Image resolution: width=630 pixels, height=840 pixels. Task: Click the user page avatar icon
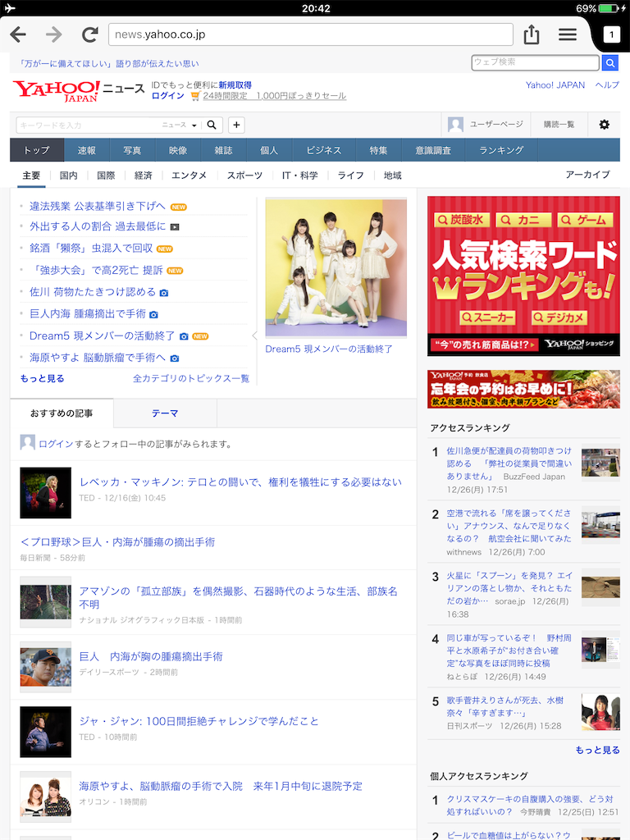455,125
